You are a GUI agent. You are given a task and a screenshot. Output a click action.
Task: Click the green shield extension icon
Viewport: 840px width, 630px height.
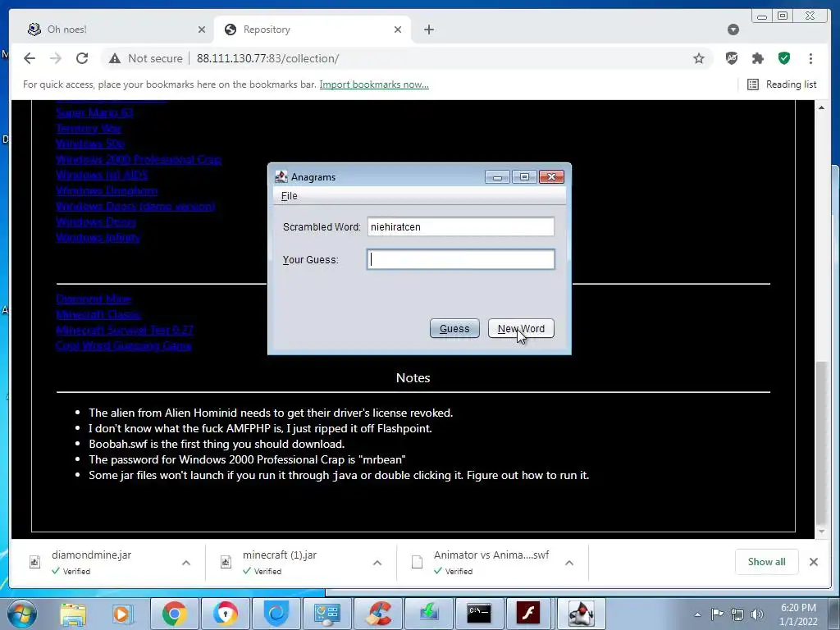tap(784, 58)
